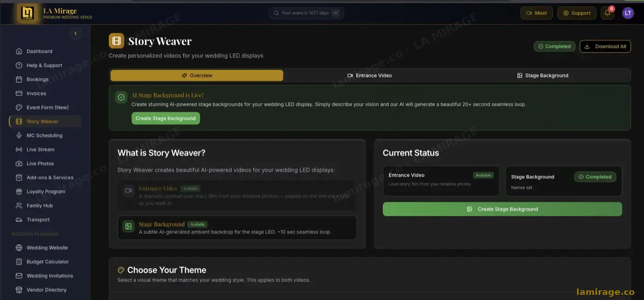The width and height of the screenshot is (644, 300).
Task: Click the search magnifier icon
Action: 276,13
